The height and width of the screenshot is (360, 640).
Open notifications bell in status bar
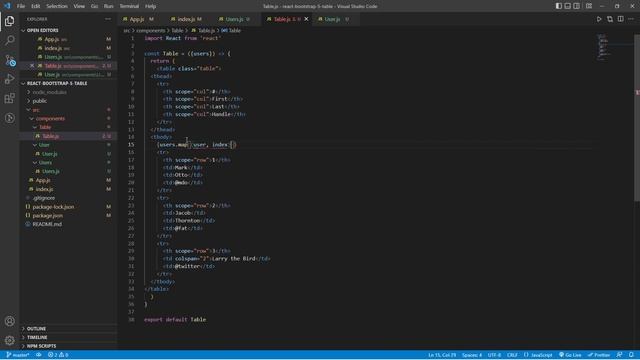tap(631, 355)
